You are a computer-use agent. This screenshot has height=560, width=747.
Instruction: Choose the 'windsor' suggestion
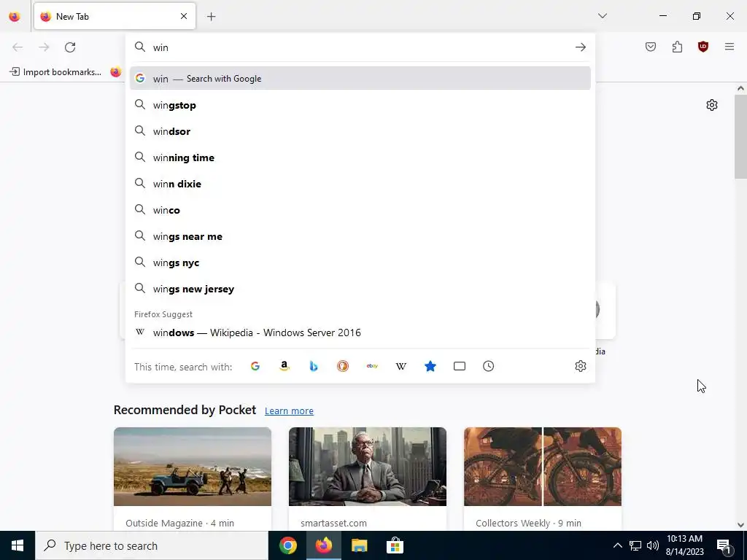(x=360, y=131)
